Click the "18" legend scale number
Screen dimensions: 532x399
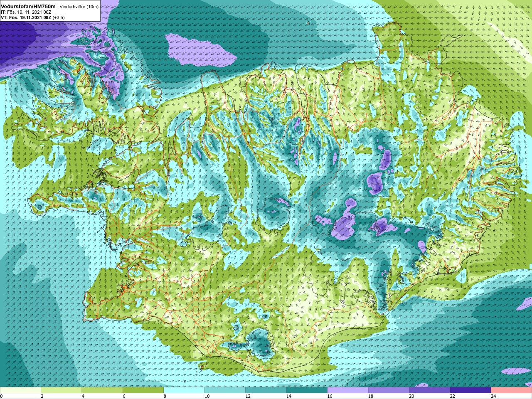(370, 396)
